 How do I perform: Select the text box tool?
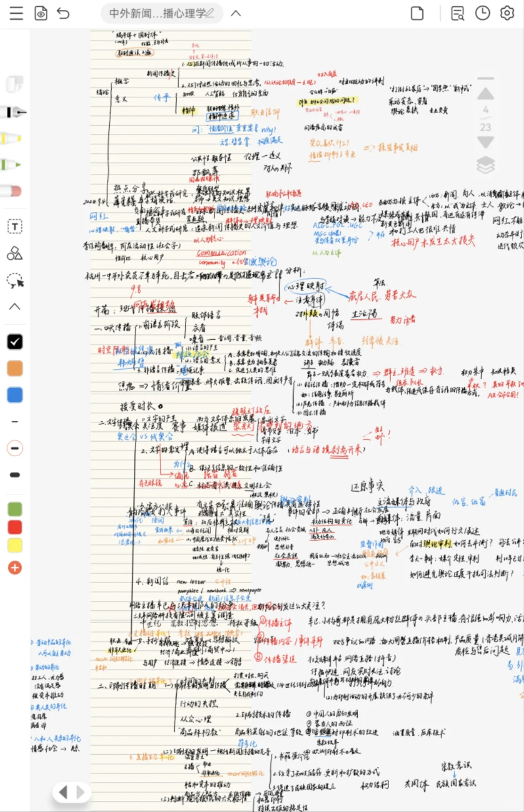(x=15, y=226)
